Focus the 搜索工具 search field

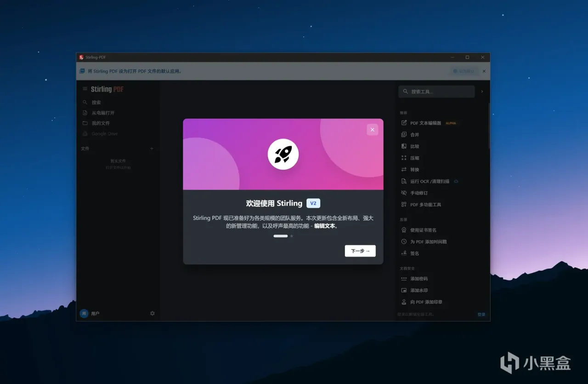(436, 92)
